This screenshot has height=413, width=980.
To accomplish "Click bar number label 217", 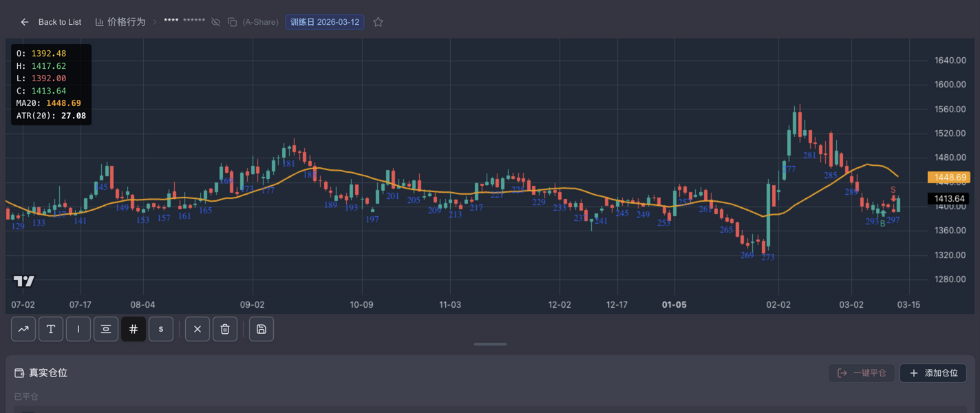I will pos(476,208).
